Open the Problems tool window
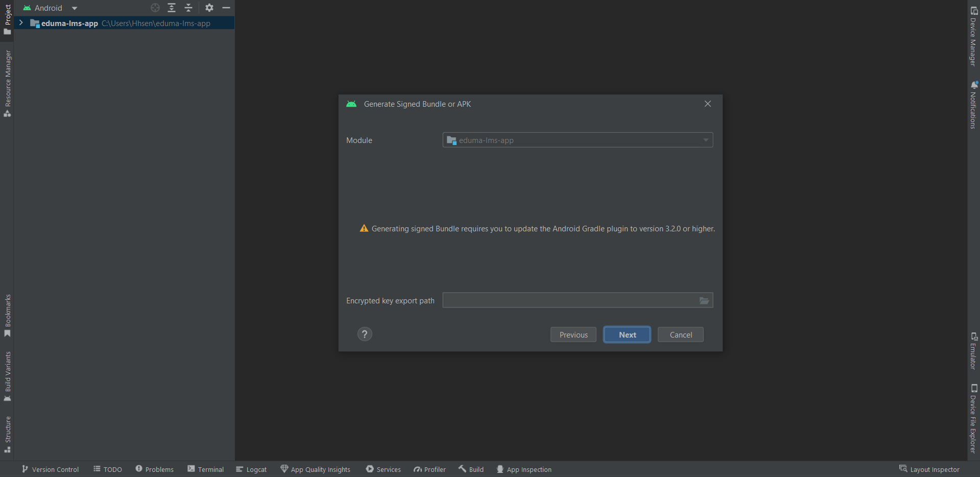980x477 pixels. tap(155, 469)
